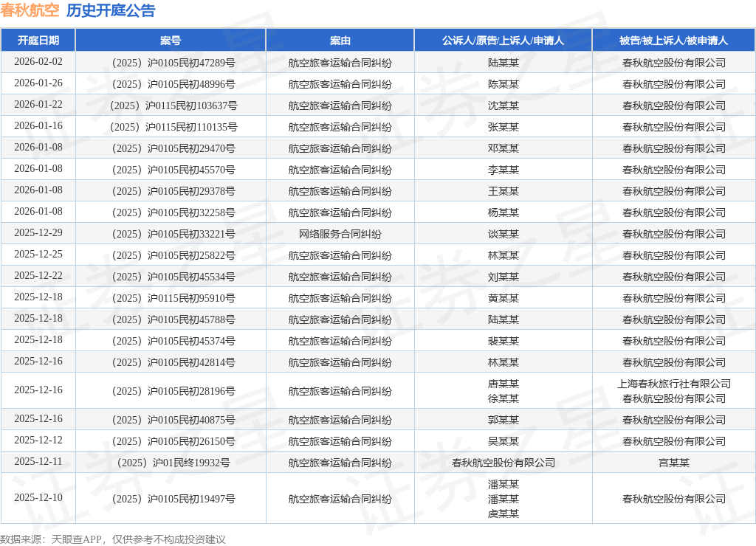756x546 pixels.
Task: Click the 网络服务合同纠纷 cause cell
Action: click(340, 234)
